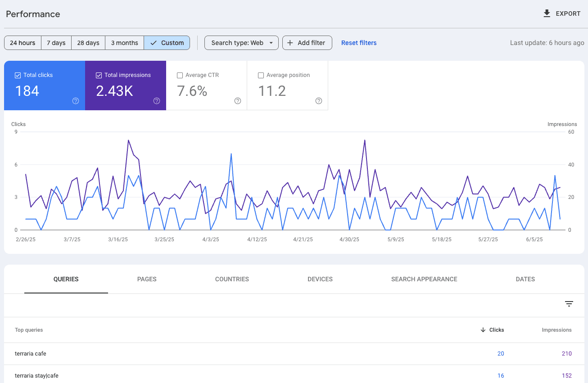The width and height of the screenshot is (588, 383).
Task: Click the 152 impressions value
Action: tap(567, 375)
